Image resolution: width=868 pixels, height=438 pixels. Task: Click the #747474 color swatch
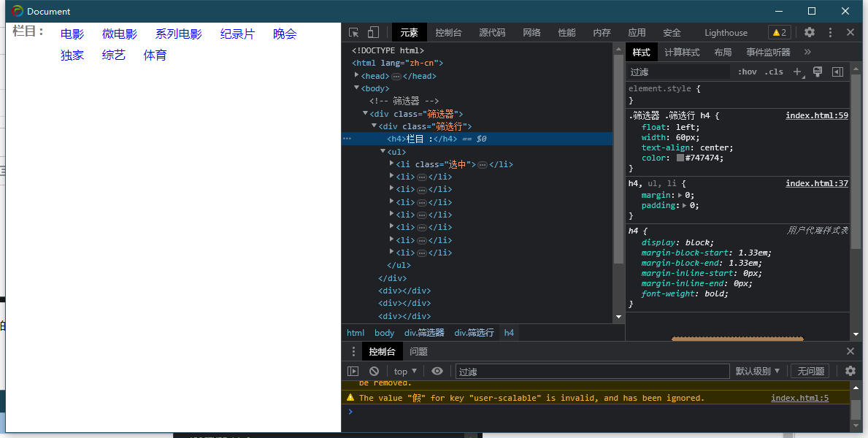pos(680,158)
